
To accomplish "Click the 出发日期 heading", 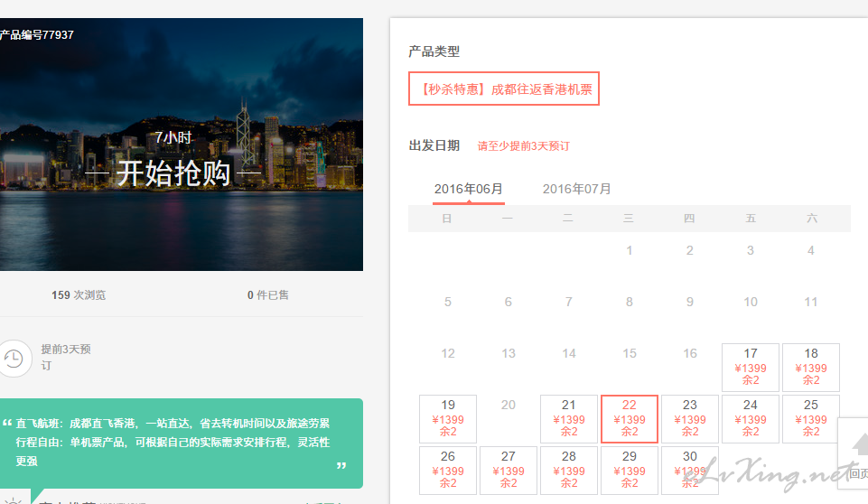I will [434, 145].
